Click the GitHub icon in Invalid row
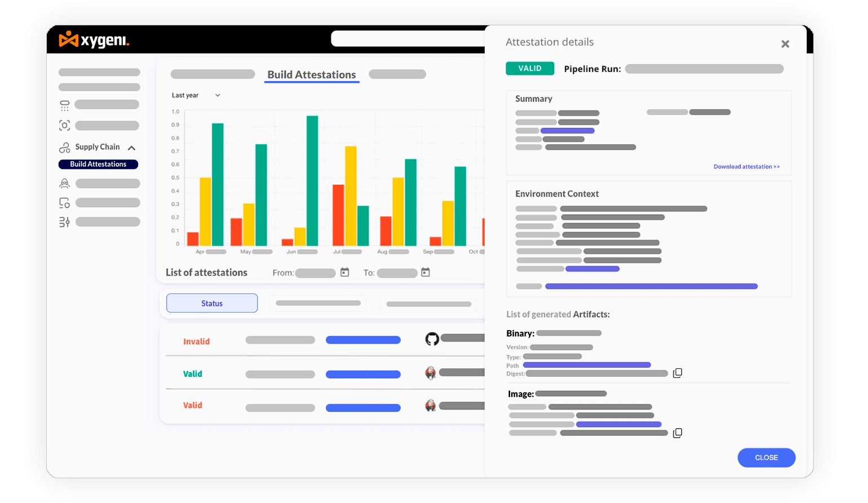Image resolution: width=868 pixels, height=503 pixels. (x=432, y=339)
